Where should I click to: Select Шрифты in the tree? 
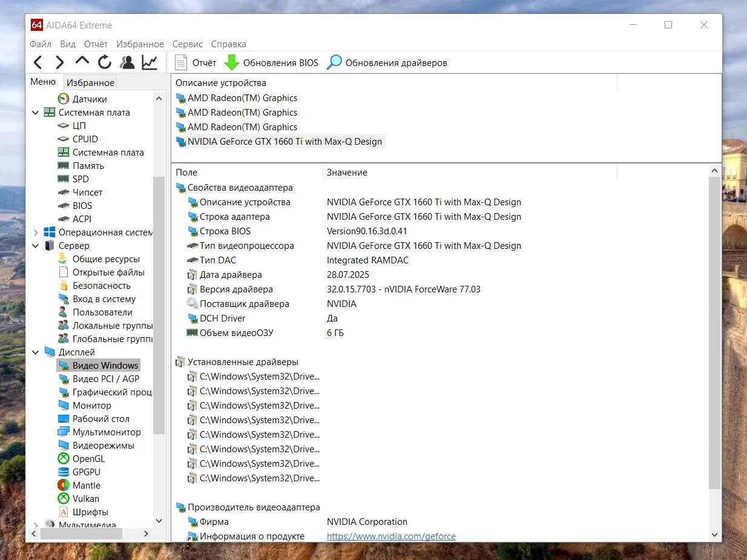pos(83,512)
